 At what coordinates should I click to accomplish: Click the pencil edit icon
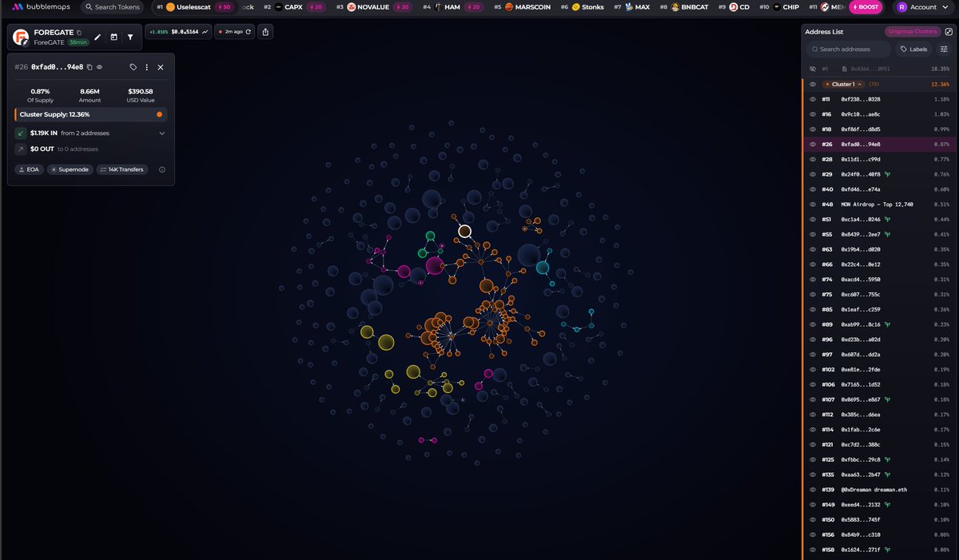pyautogui.click(x=97, y=37)
